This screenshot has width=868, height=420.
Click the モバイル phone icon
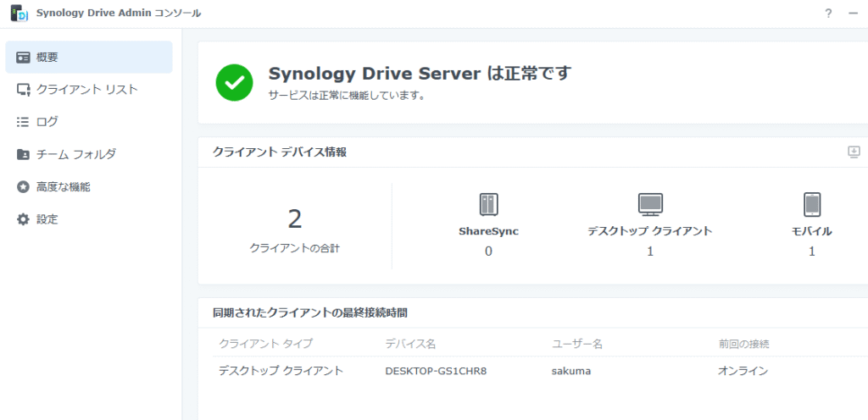811,204
